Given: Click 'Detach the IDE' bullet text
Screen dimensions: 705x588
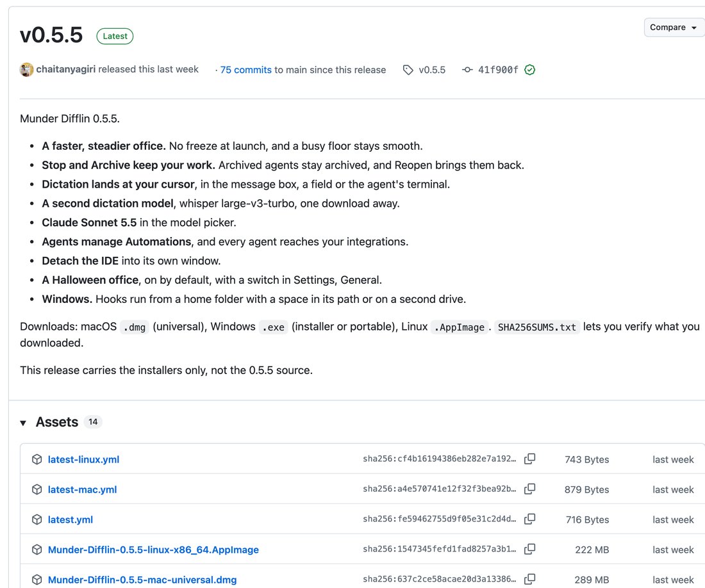Looking at the screenshot, I should (80, 261).
